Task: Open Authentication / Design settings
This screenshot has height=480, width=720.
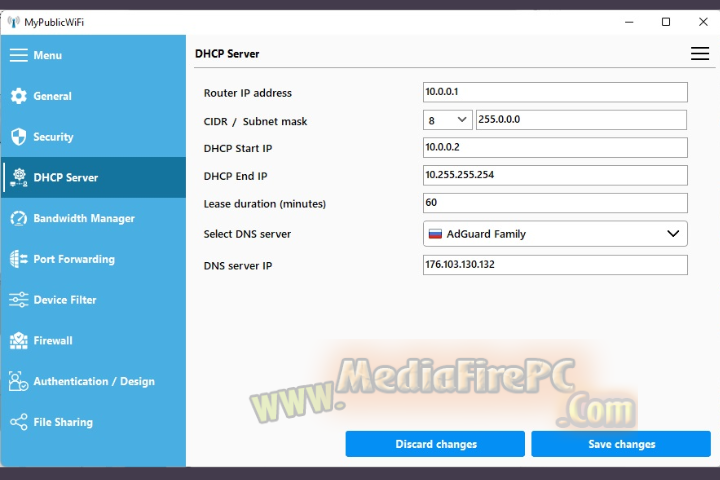Action: [94, 381]
